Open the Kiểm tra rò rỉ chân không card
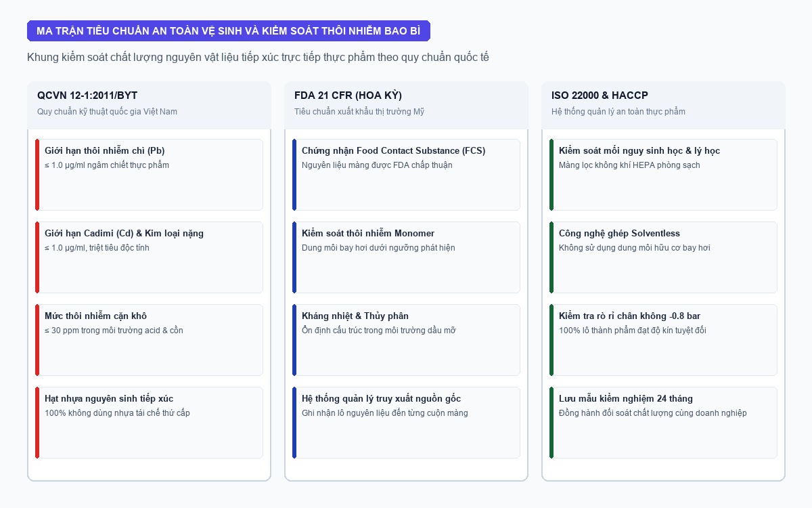The image size is (812, 508). 663,340
